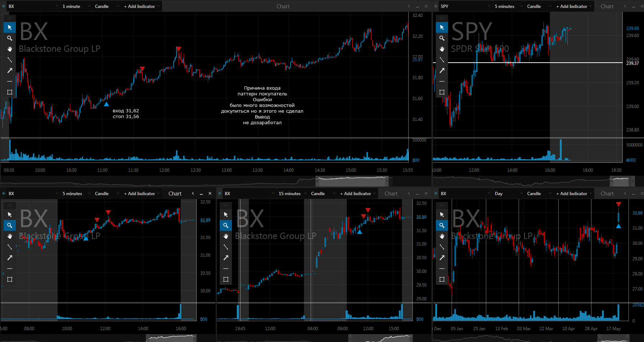Select the hand pan tool in BX 5 minutes chart
Screen dimensions: 644x342
(10, 236)
